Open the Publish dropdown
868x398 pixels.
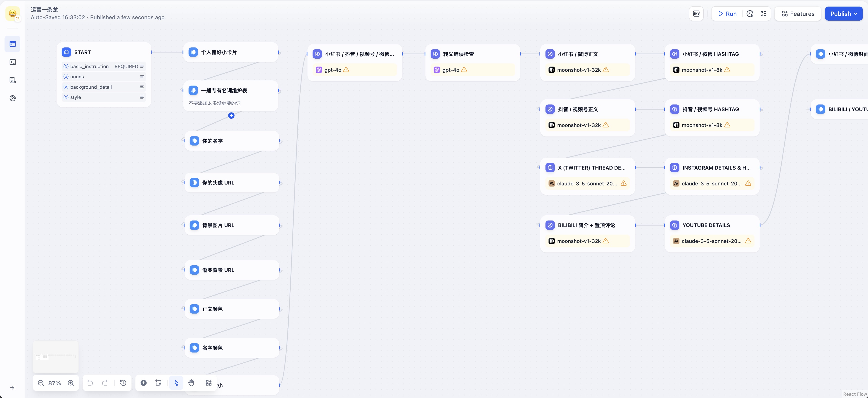click(x=843, y=14)
